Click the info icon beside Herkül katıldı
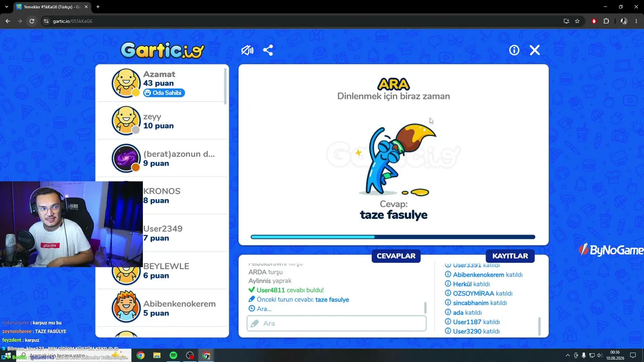The image size is (644, 362). coord(448,284)
